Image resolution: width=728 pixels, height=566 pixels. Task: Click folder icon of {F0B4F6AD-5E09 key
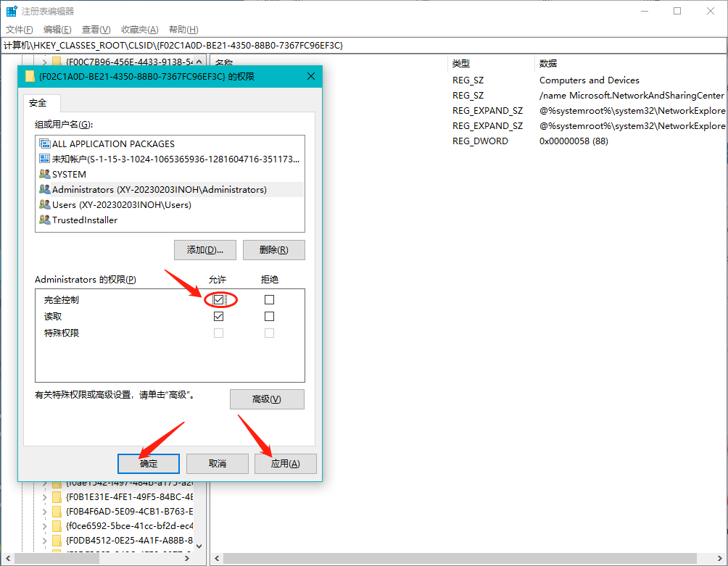(57, 512)
